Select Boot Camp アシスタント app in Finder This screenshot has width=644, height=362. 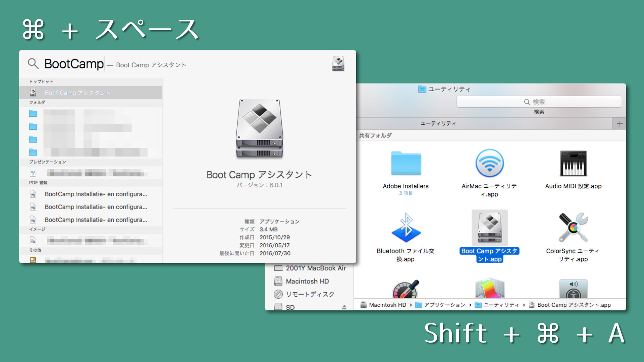[x=490, y=228]
